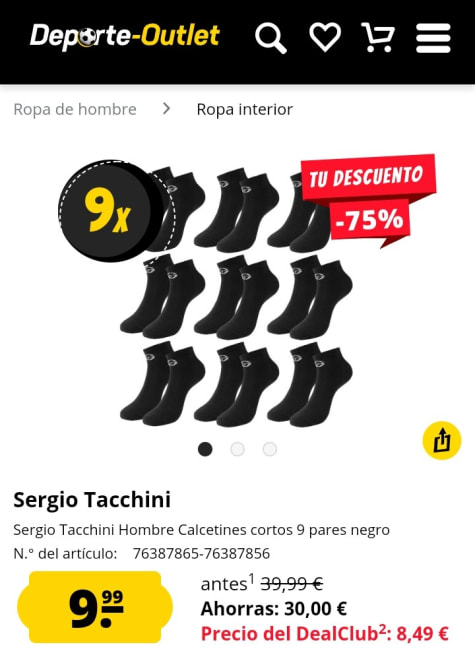
Task: Click Precio del DealClub price link
Action: (325, 634)
